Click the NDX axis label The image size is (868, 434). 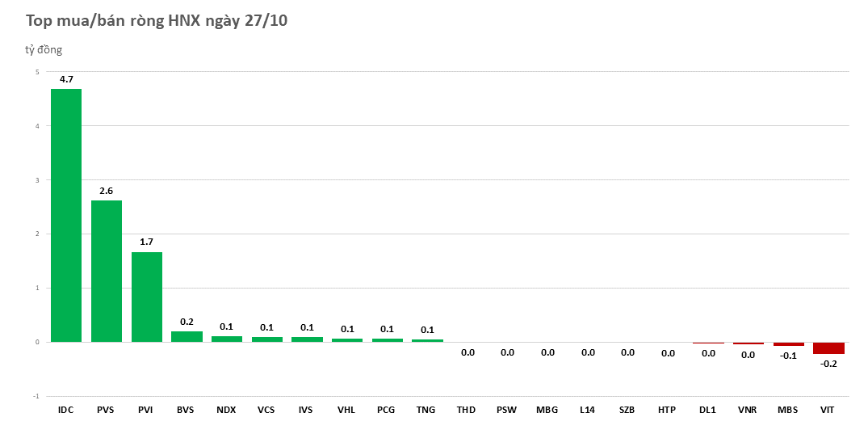pyautogui.click(x=226, y=410)
